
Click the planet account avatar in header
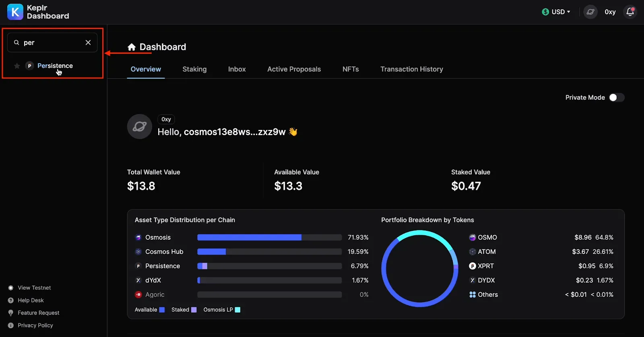pos(590,12)
